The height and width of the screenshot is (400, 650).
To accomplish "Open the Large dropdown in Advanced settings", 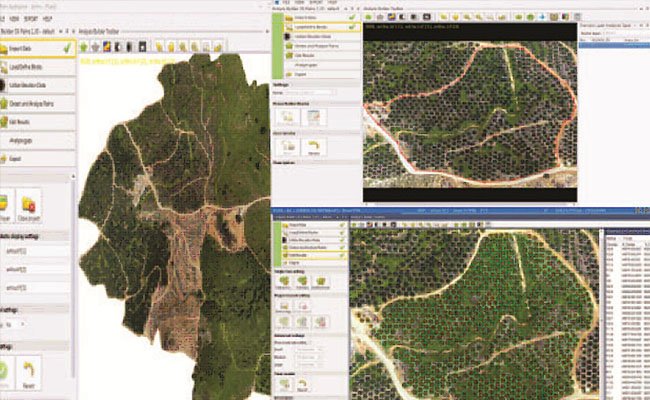I will coord(308,364).
